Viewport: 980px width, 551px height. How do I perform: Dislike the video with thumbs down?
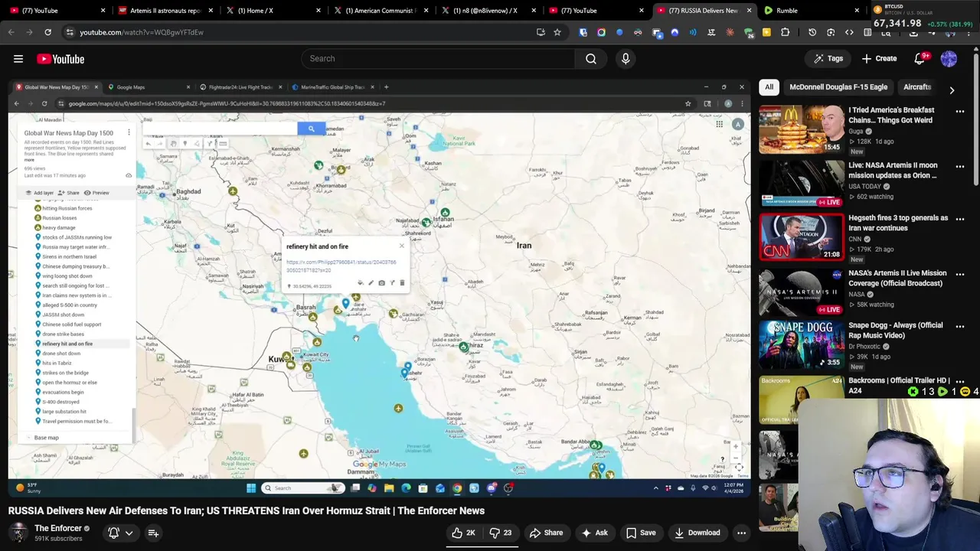[x=501, y=533]
